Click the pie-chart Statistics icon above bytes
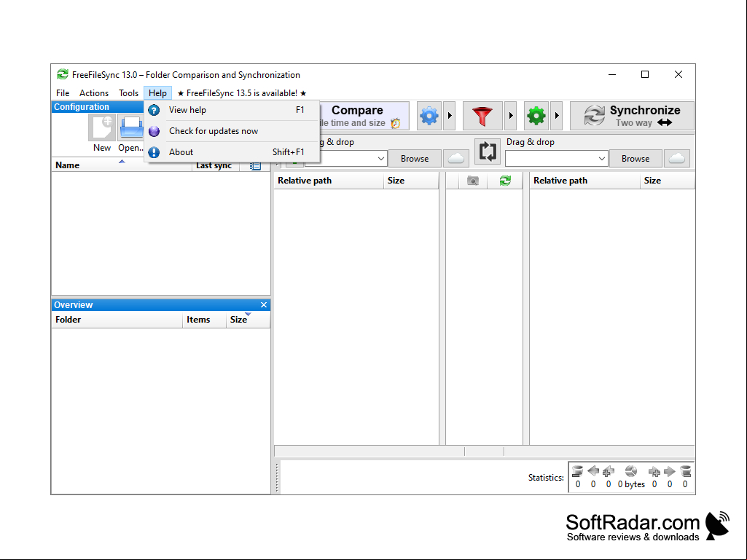747x560 pixels. [x=630, y=471]
